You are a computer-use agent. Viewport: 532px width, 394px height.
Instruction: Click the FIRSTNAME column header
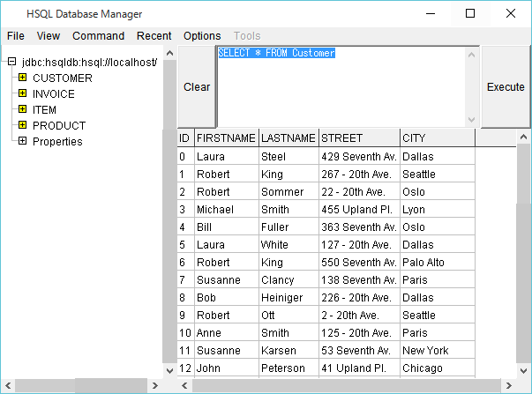pos(227,138)
